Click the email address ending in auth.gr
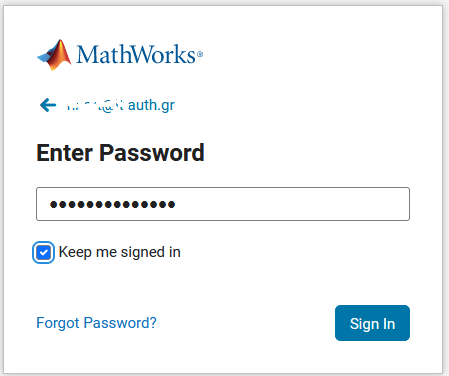Image resolution: width=449 pixels, height=376 pixels. click(x=120, y=105)
